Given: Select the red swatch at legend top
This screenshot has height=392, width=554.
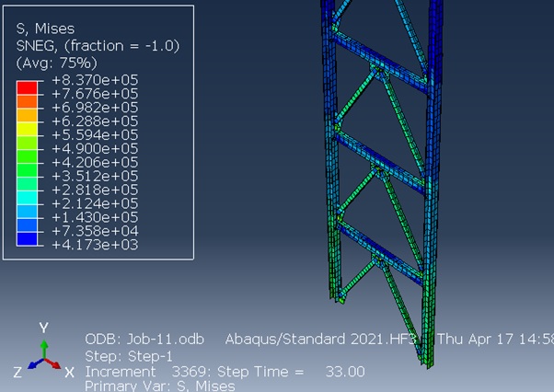Looking at the screenshot, I should (26, 86).
